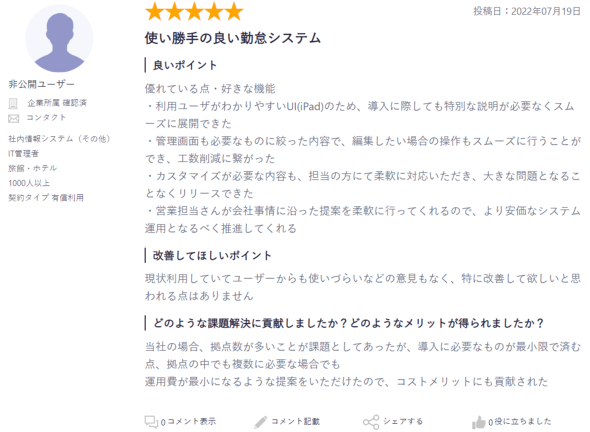Click the thumbs-up icon for 役に立ちました
Screen dimensions: 590x432
[x=479, y=422]
